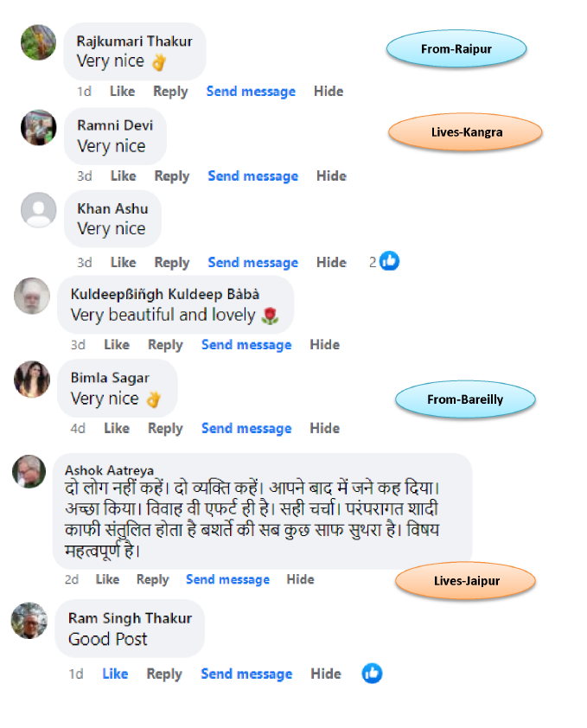The width and height of the screenshot is (587, 728).
Task: Click the Lives-Kangra orange label
Action: [465, 132]
